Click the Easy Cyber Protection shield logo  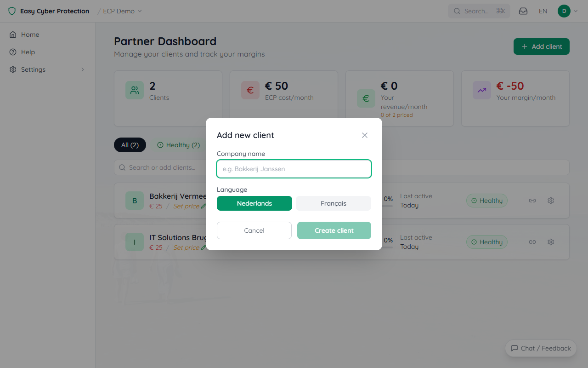tap(11, 11)
